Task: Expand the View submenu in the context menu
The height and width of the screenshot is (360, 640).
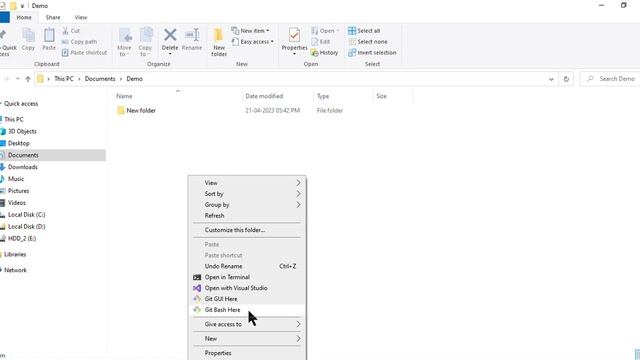Action: [248, 182]
